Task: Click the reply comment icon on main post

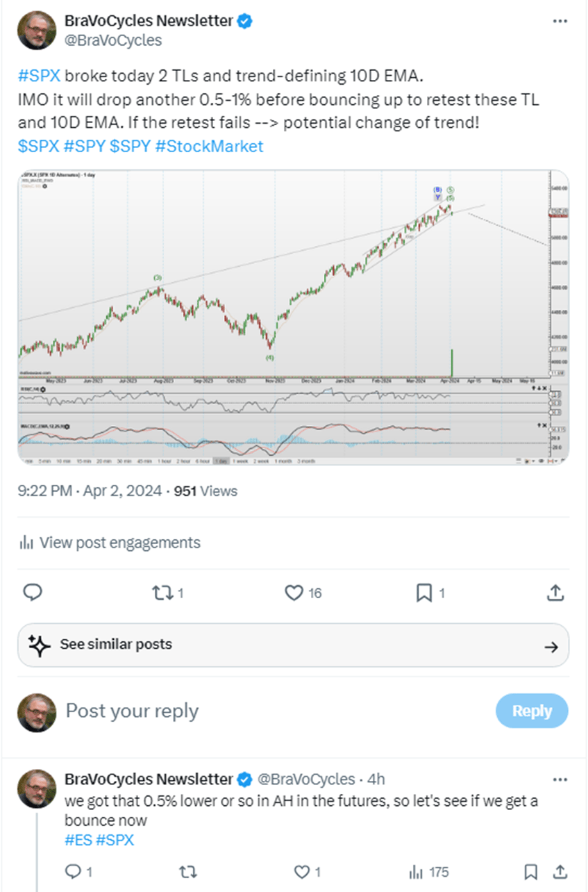Action: point(33,592)
